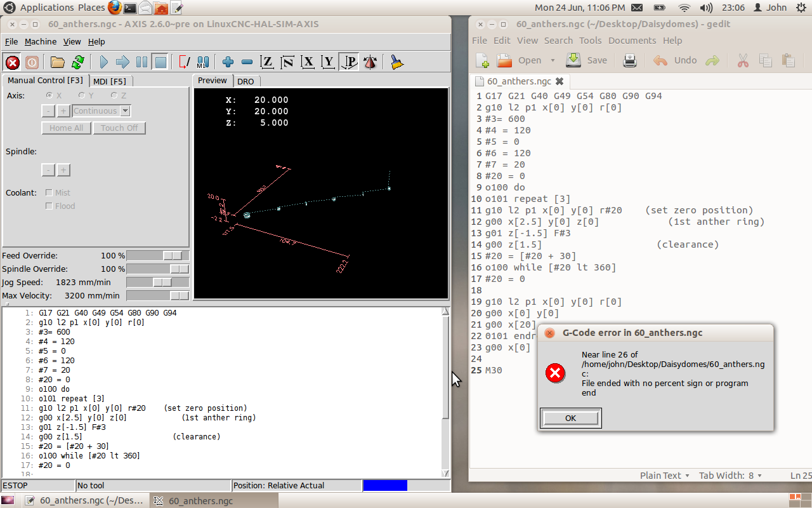Zoom in the preview with plus icon
The width and height of the screenshot is (812, 508).
point(228,62)
